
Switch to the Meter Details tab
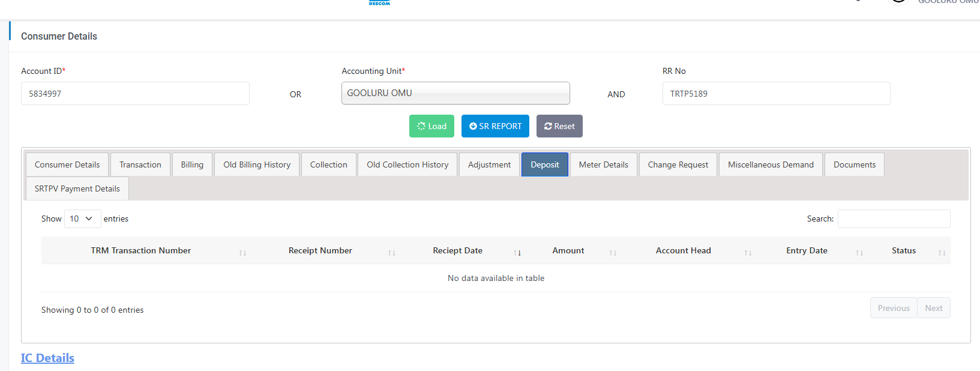coord(603,164)
